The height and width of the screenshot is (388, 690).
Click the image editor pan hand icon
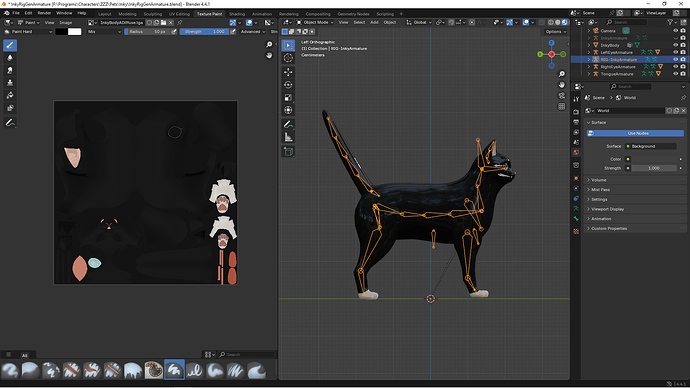(269, 55)
